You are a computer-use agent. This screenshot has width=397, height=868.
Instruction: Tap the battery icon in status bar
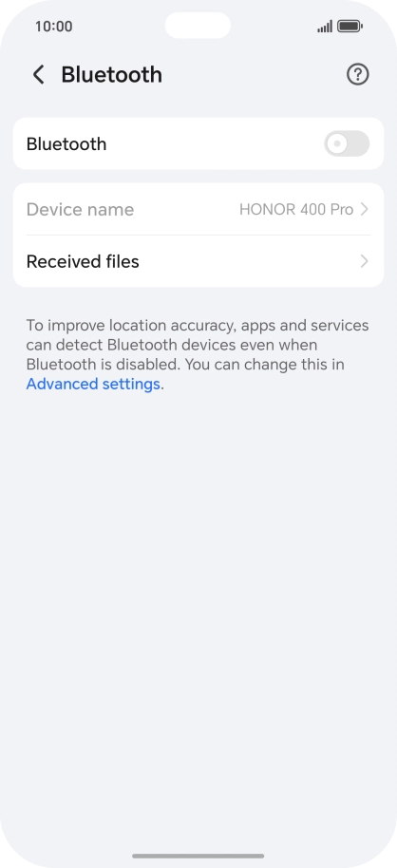[350, 26]
